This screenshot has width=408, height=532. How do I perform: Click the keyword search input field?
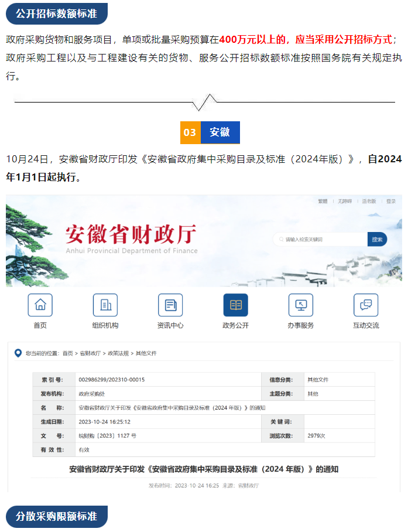[323, 239]
